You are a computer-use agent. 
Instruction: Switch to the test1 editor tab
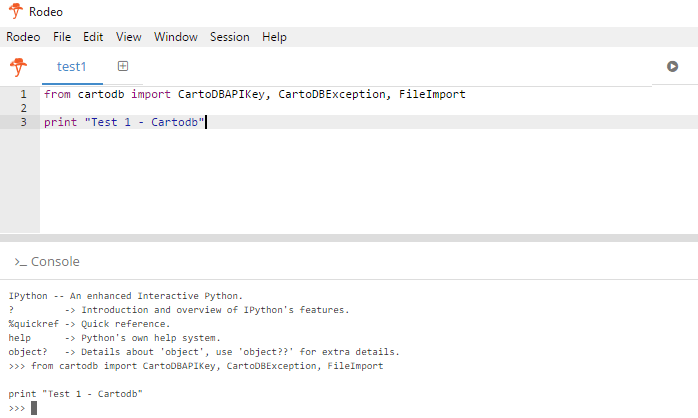coord(72,67)
